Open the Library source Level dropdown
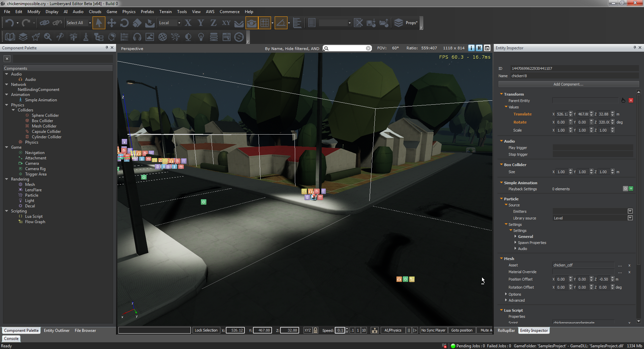 tap(630, 218)
